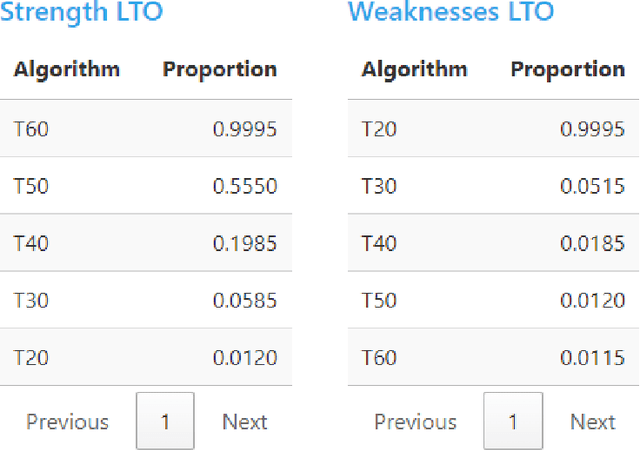Go to Previous page in Weaknesses LTO table
The image size is (640, 450).
[415, 422]
